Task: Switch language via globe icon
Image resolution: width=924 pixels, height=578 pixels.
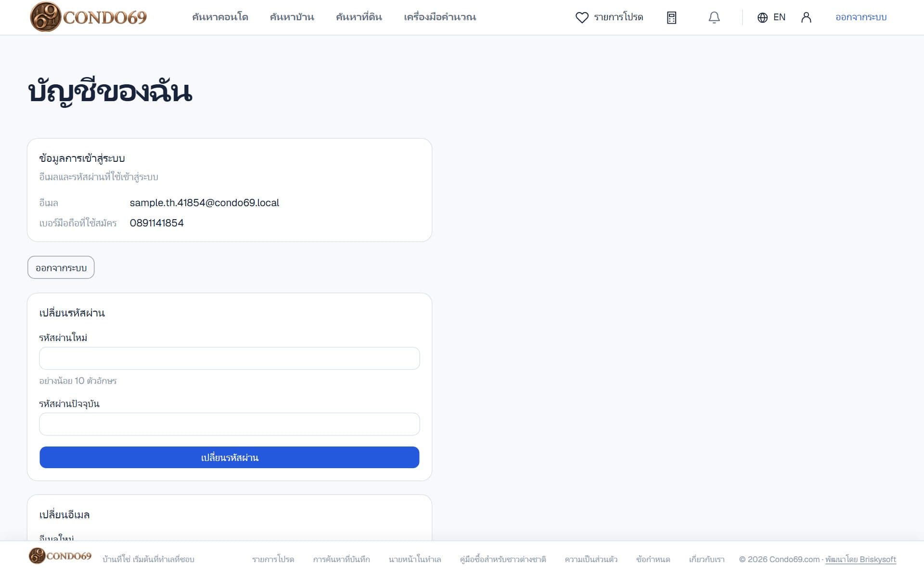Action: point(762,17)
